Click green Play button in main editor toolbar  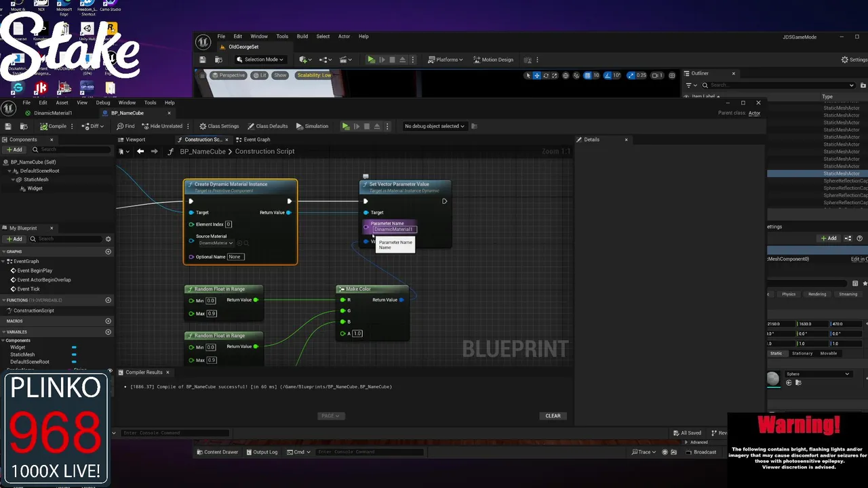tap(371, 60)
